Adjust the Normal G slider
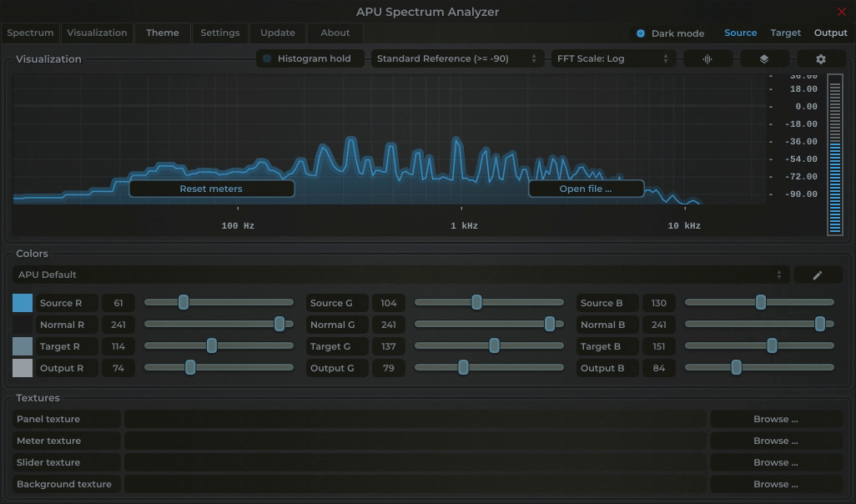The width and height of the screenshot is (856, 504). pos(489,325)
